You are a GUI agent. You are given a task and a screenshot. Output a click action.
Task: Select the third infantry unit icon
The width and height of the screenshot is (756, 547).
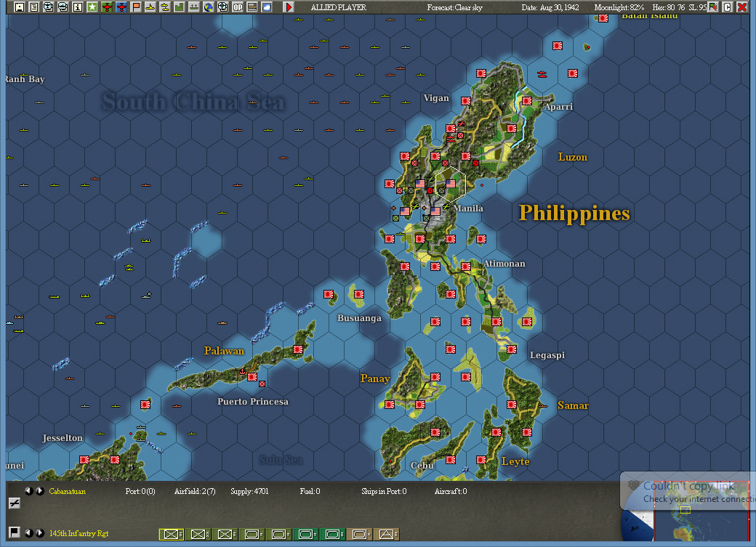click(226, 534)
